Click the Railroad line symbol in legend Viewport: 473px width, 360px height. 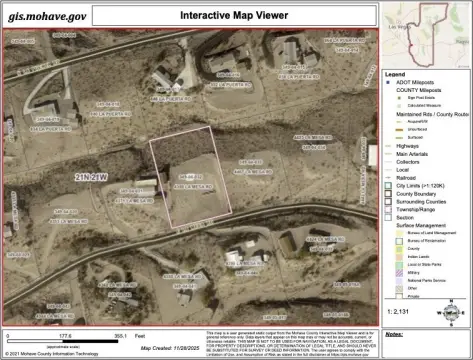(x=388, y=178)
